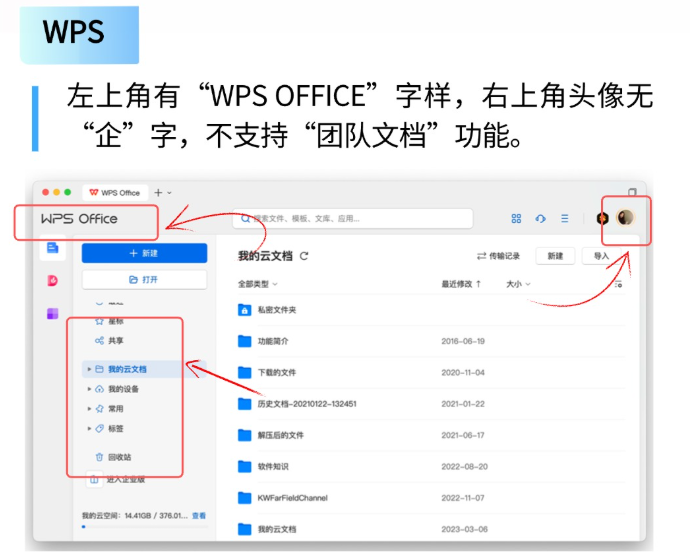The image size is (690, 558).
Task: Open 历史文档-20210122-132451 folder
Action: pos(307,404)
